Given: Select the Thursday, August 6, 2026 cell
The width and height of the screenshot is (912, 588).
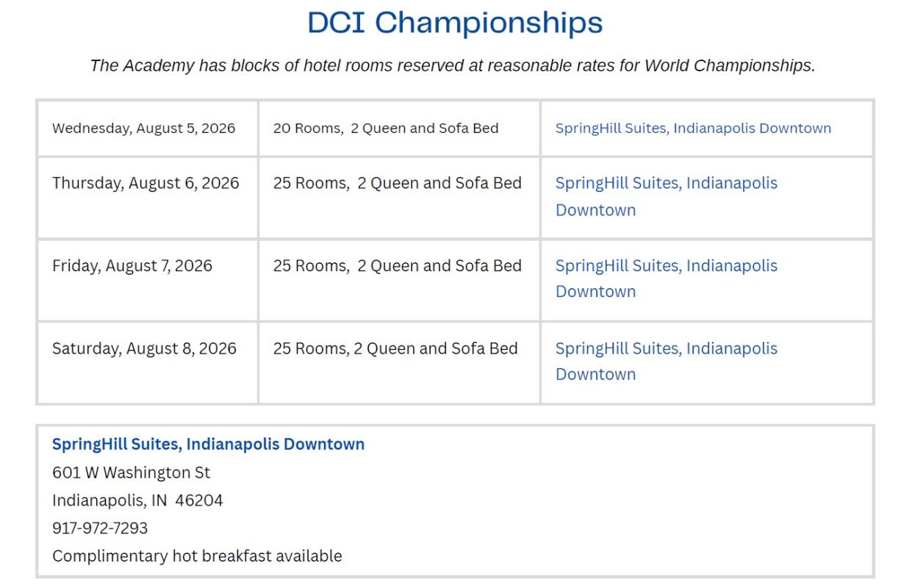Looking at the screenshot, I should click(x=146, y=183).
